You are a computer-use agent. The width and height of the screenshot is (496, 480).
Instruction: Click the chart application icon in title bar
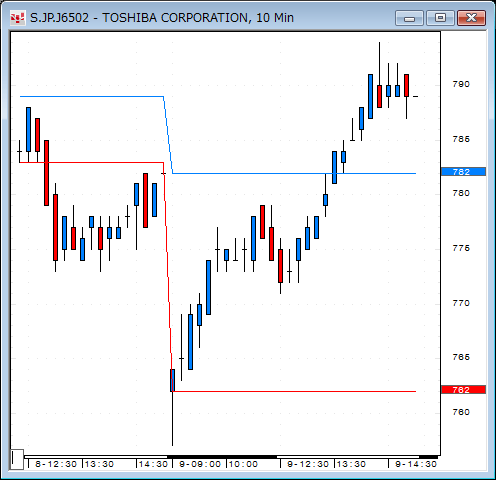click(x=17, y=18)
